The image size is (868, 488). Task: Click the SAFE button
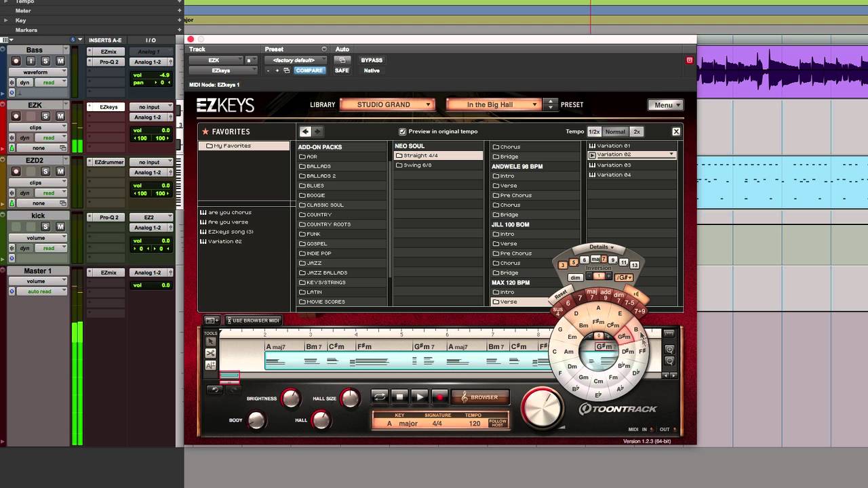342,70
